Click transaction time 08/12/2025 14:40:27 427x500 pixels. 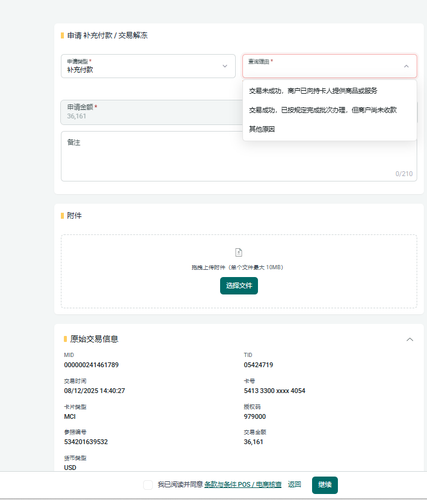[94, 391]
